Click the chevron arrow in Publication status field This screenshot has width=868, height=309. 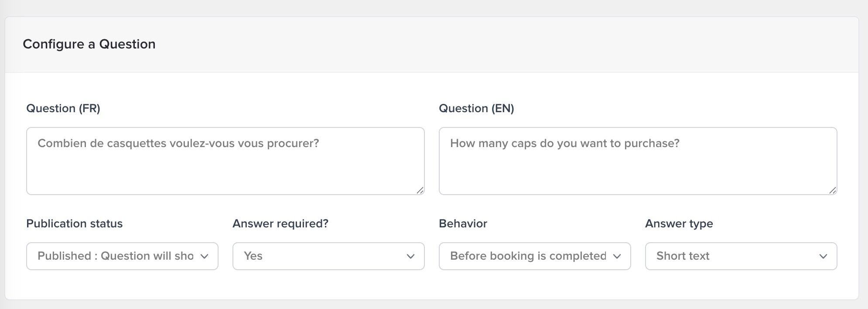[x=204, y=257]
